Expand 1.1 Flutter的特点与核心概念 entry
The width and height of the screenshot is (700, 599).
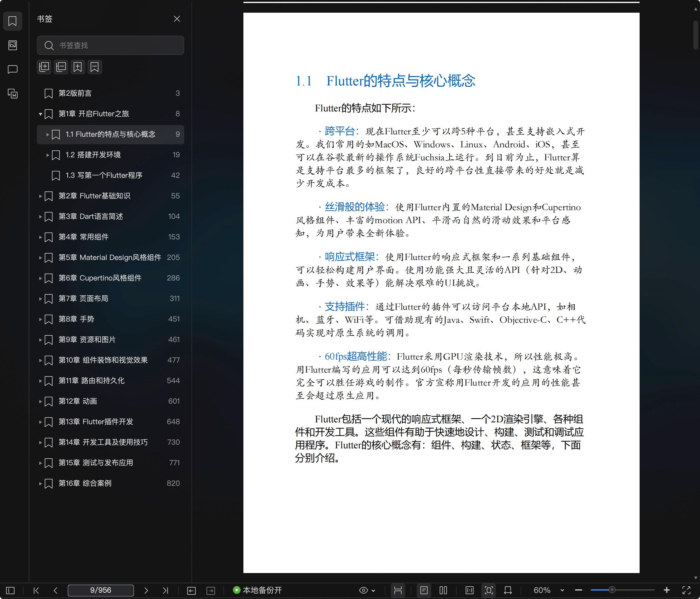coord(48,134)
